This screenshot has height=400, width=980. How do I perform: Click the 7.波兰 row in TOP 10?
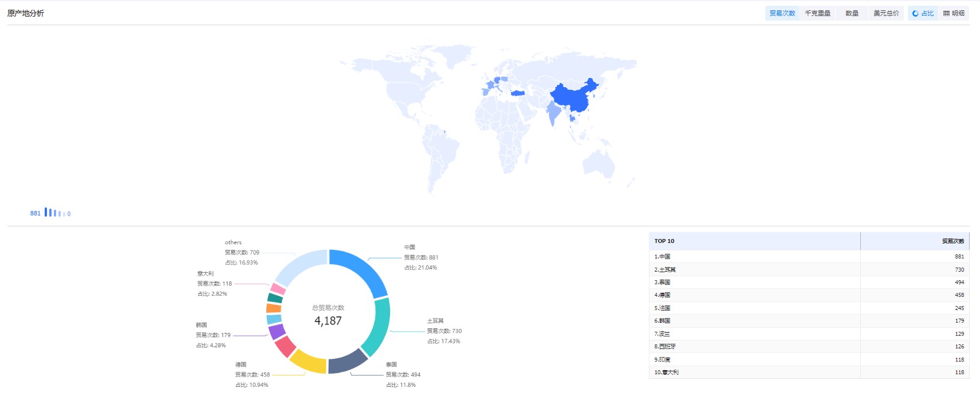[809, 334]
